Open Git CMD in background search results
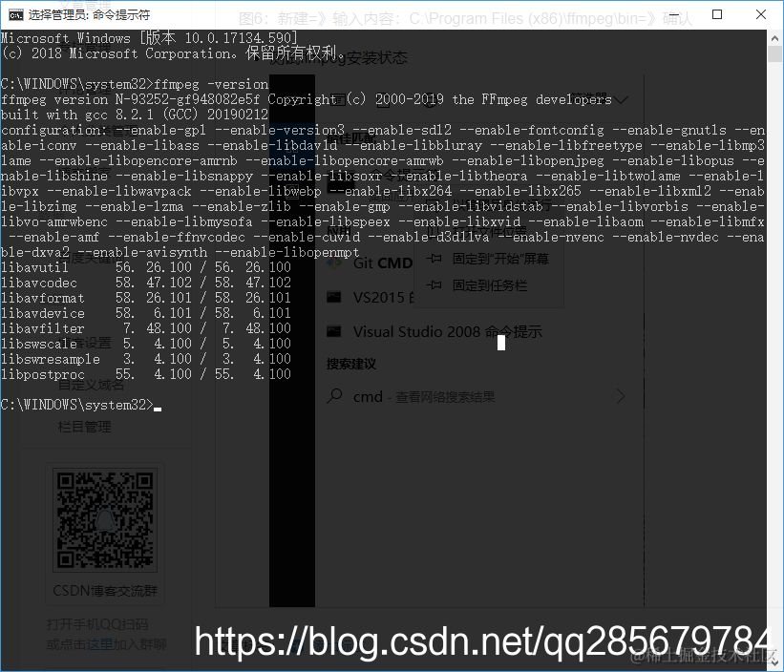This screenshot has height=672, width=784. 383,262
